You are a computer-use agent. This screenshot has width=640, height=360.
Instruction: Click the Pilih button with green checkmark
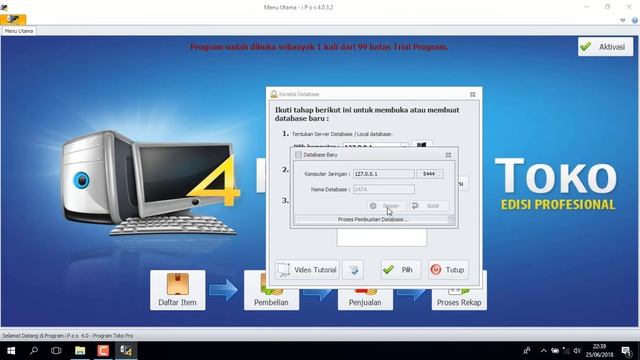(401, 270)
